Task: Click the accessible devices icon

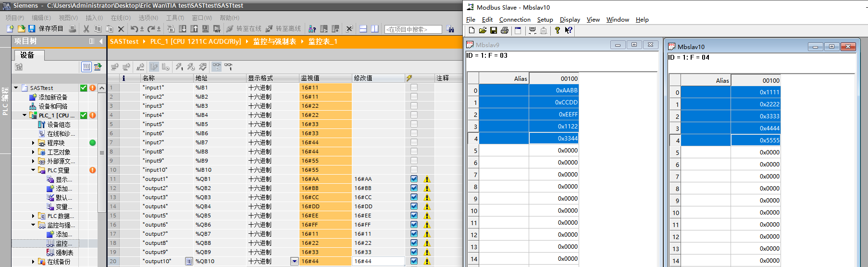Action: point(312,29)
